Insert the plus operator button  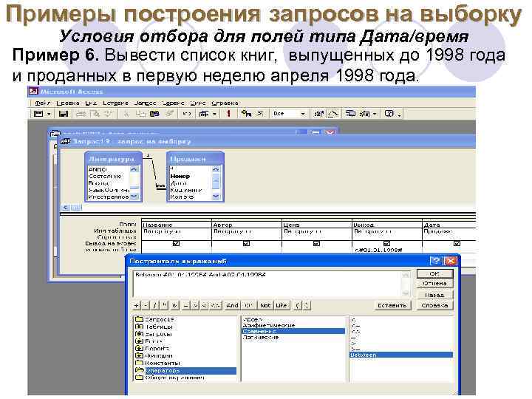[x=137, y=305]
